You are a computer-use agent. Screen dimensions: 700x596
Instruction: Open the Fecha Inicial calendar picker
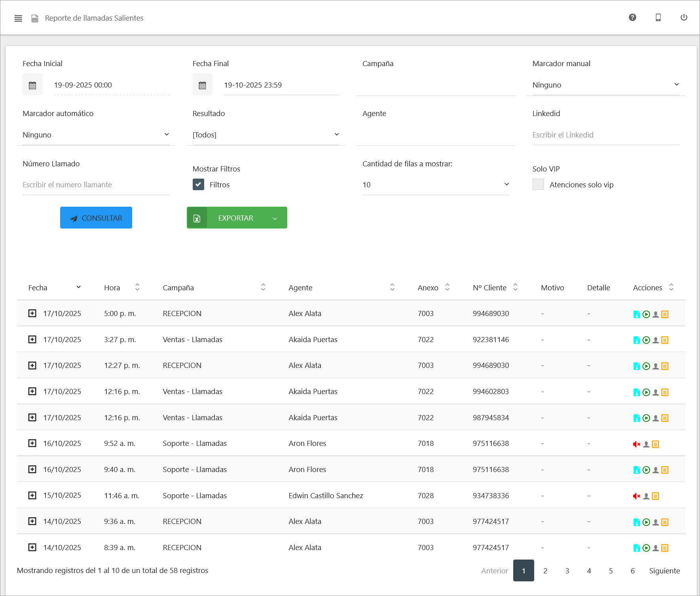[x=32, y=85]
